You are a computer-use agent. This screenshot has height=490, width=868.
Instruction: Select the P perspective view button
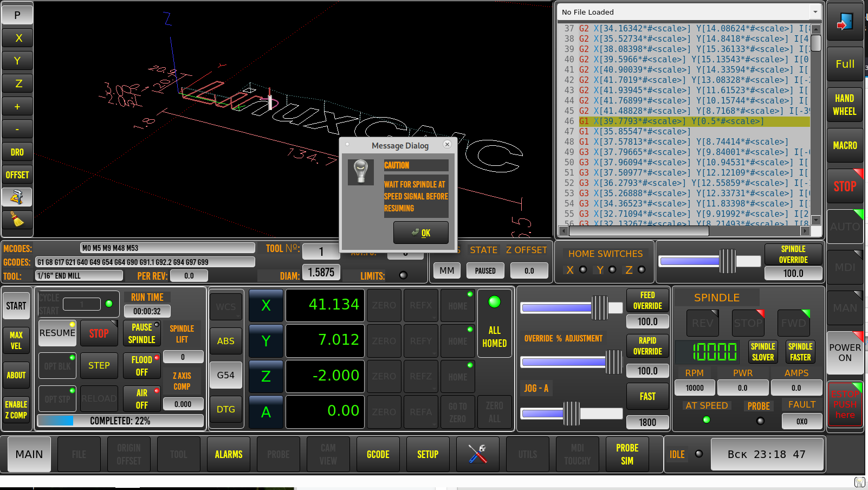tap(17, 15)
